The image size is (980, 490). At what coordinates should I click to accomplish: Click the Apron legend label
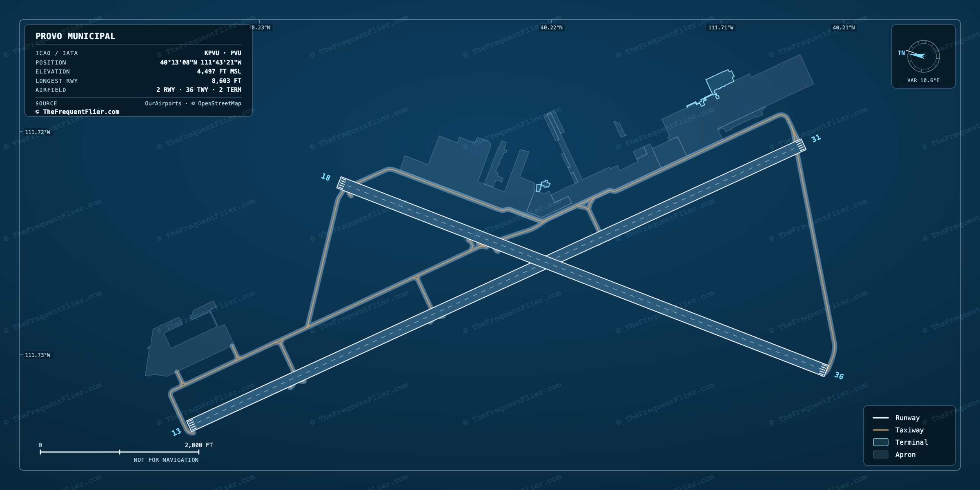click(905, 454)
